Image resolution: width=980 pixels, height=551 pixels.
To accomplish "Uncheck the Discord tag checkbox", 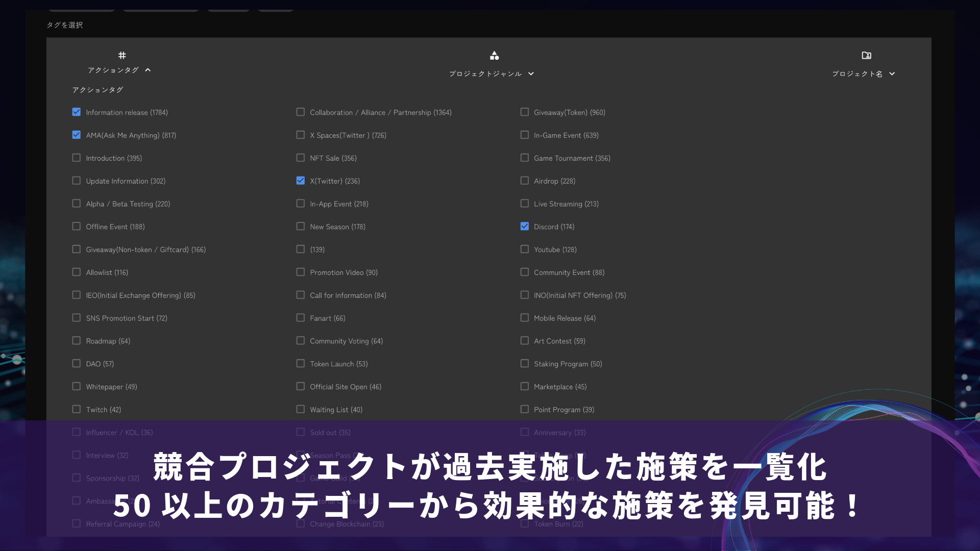I will 524,227.
